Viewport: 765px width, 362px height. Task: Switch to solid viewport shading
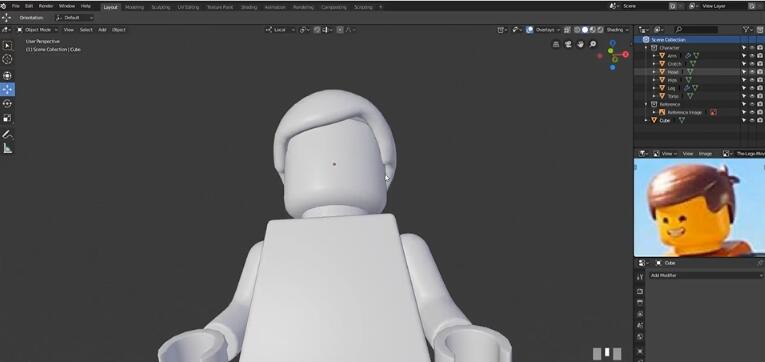point(585,30)
